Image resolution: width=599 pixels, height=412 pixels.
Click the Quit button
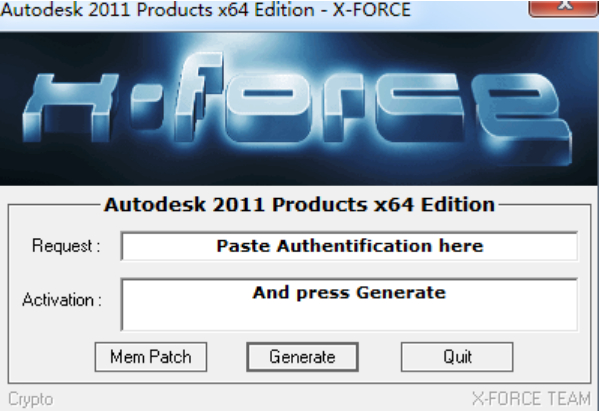pos(457,357)
